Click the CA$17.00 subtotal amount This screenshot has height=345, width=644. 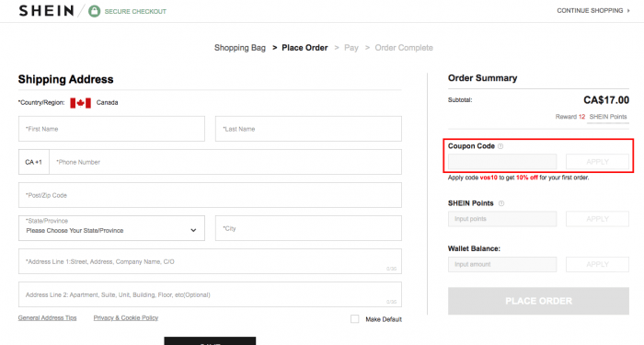(606, 100)
